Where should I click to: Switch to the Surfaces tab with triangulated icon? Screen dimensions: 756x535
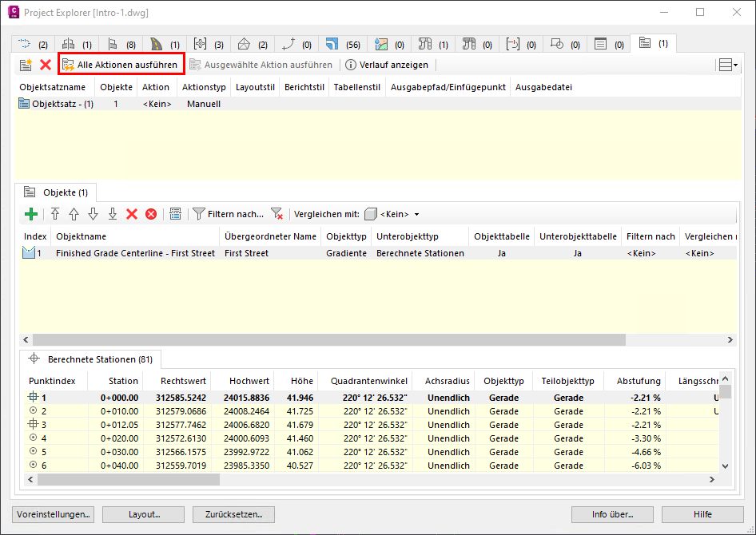tap(253, 44)
